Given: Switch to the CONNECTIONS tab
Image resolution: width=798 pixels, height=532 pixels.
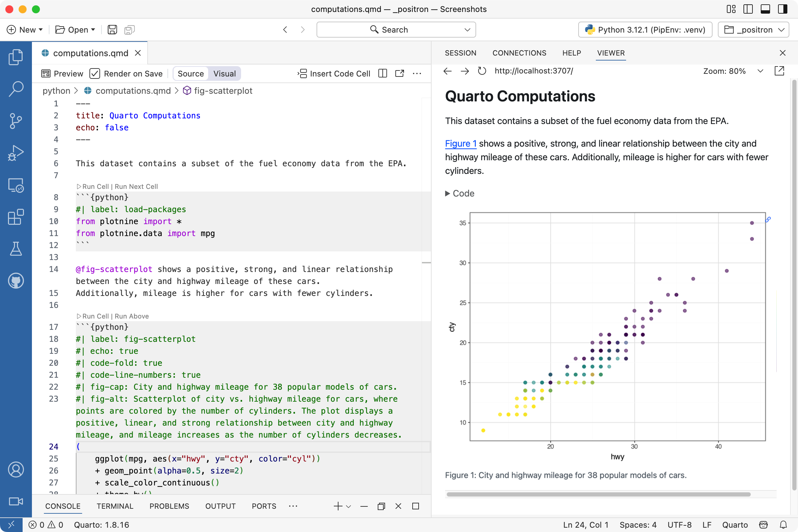Looking at the screenshot, I should (x=519, y=53).
